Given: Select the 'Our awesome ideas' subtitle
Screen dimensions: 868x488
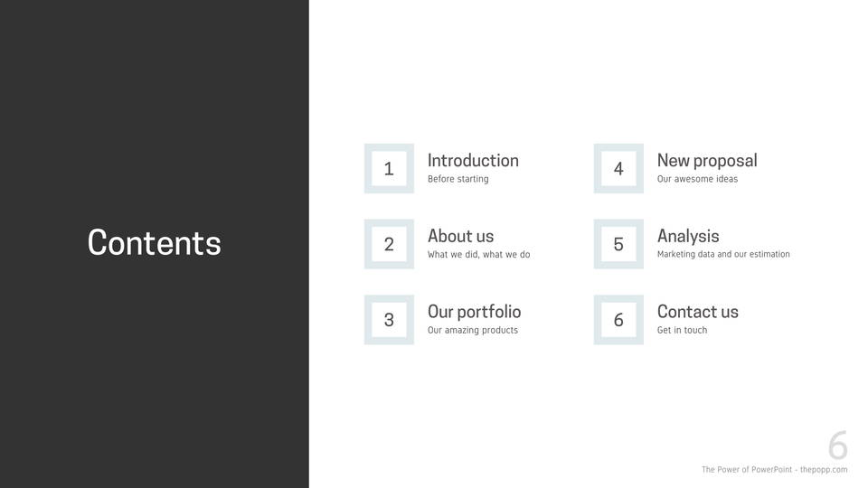Looking at the screenshot, I should pyautogui.click(x=697, y=179).
